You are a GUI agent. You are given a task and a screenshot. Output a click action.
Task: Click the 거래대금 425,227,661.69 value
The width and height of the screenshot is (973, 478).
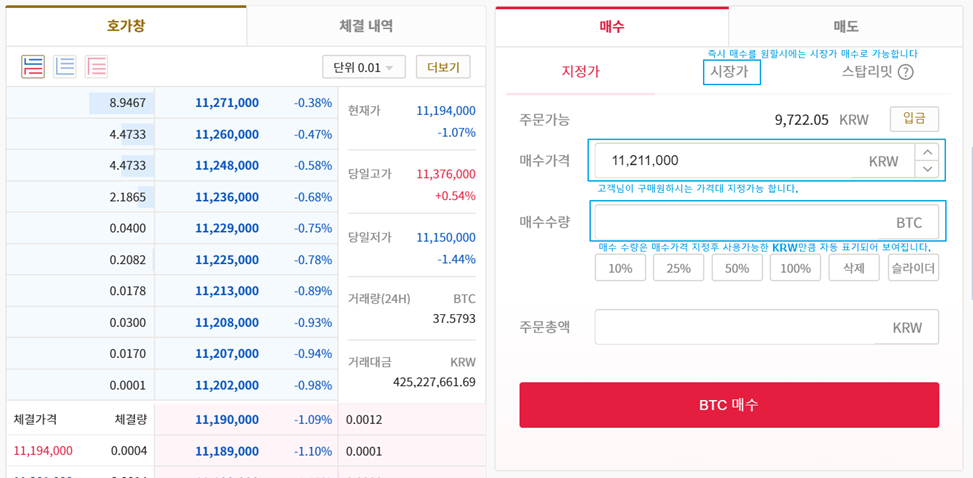coord(434,381)
